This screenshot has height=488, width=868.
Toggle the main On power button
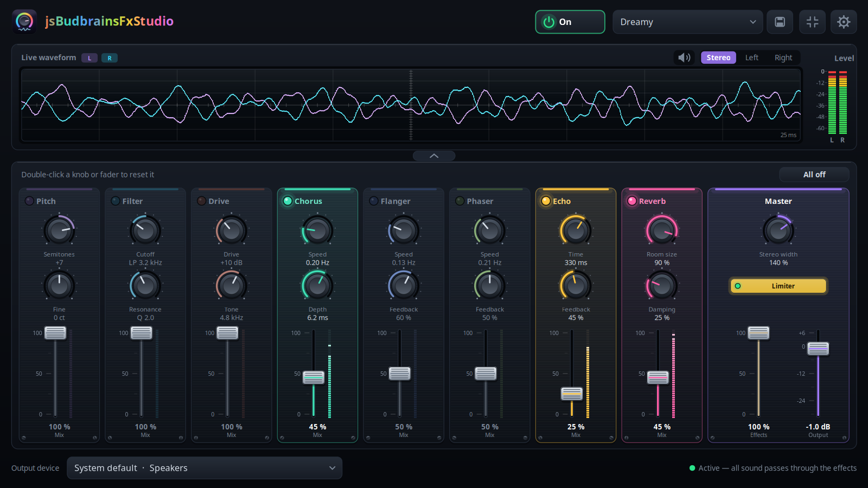tap(570, 22)
